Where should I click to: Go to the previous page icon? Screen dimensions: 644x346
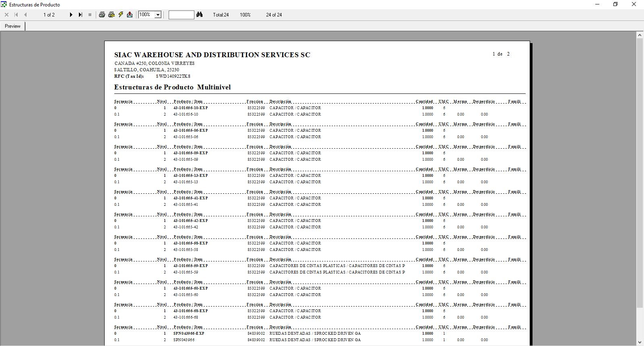[x=25, y=15]
